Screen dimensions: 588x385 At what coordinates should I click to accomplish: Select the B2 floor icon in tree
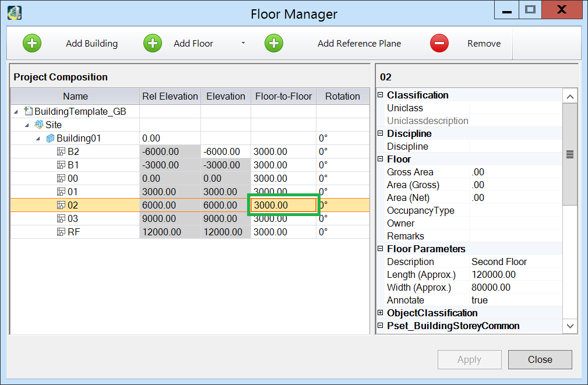tap(61, 151)
